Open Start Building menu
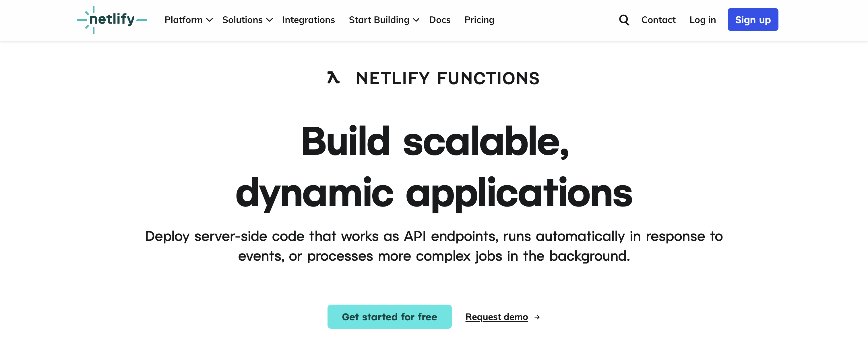This screenshot has width=868, height=339. click(384, 20)
